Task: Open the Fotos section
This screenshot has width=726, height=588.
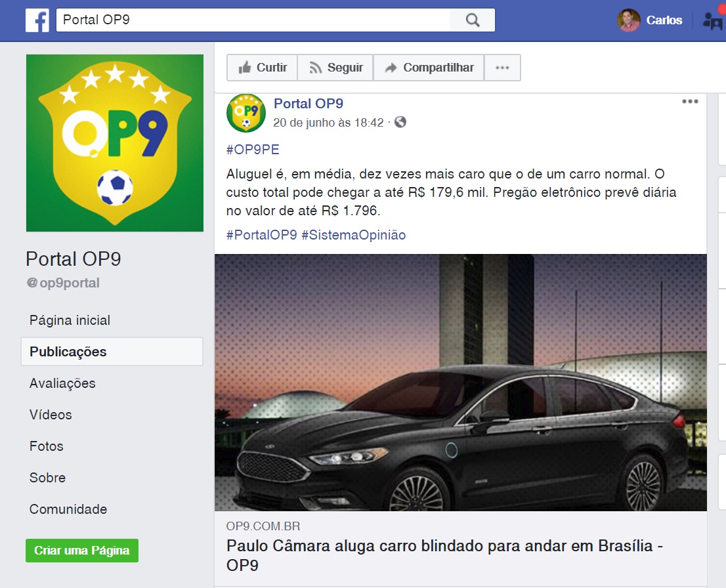Action: coord(47,446)
